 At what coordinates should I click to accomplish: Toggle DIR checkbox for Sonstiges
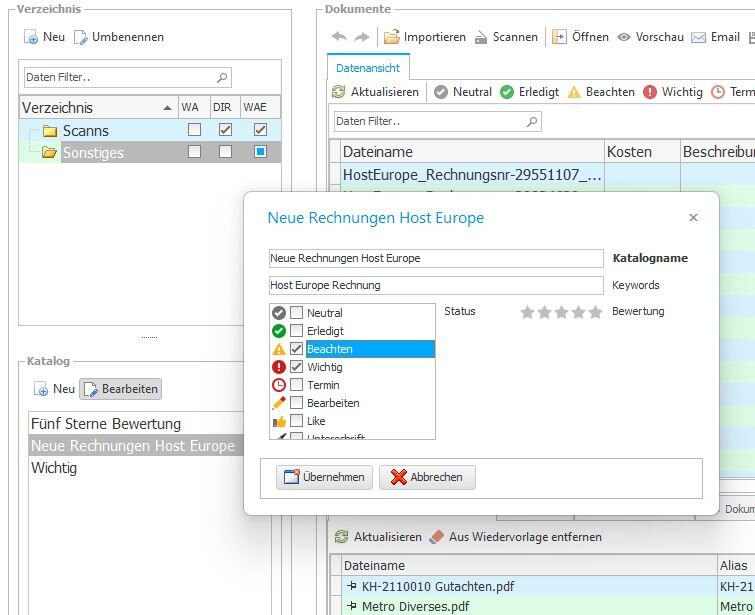(x=225, y=152)
